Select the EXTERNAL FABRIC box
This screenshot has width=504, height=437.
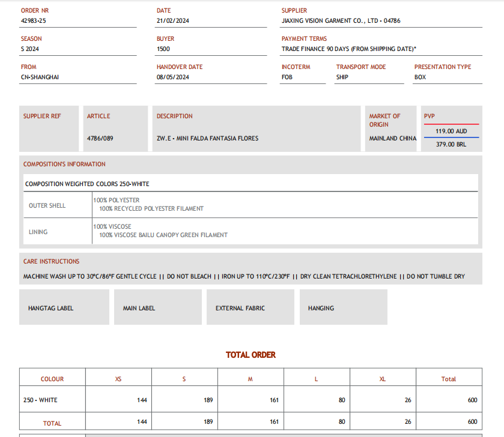click(250, 307)
